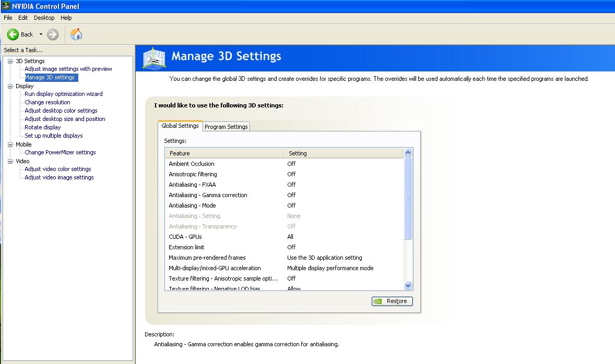Switch to the Global Settings tab
Viewport: 615px width, 364px height.
pyautogui.click(x=180, y=126)
